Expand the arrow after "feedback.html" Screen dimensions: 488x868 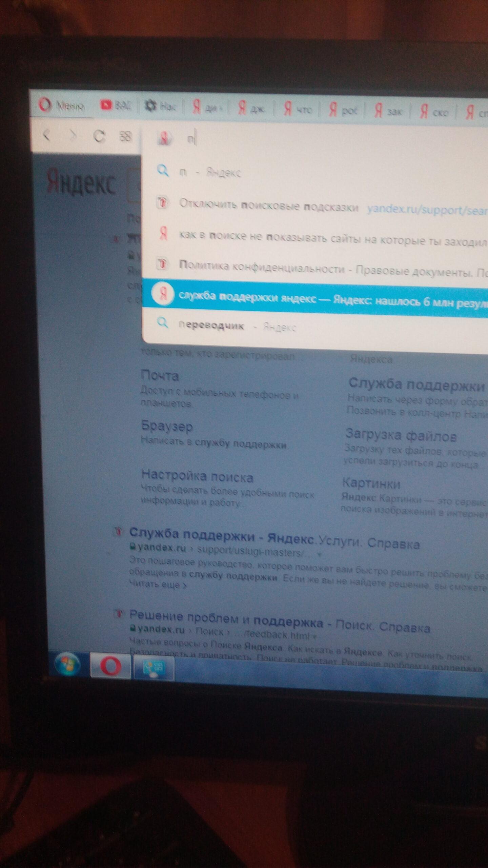(315, 636)
